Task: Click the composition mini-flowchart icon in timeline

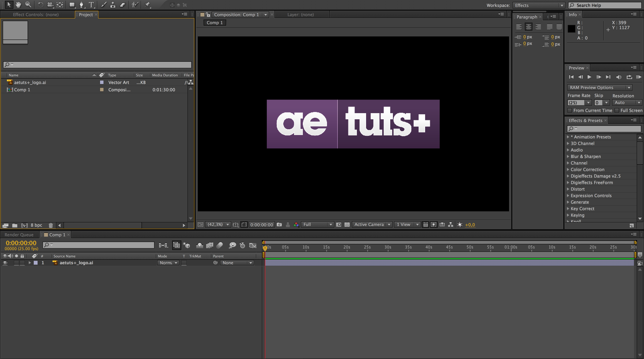Action: tap(163, 245)
